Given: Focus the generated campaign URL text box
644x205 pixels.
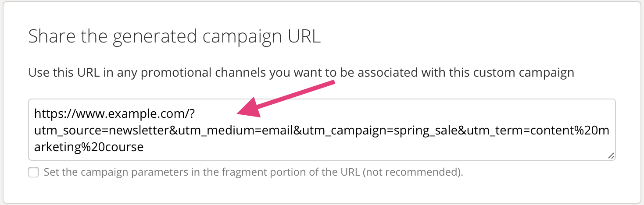Looking at the screenshot, I should point(322,130).
